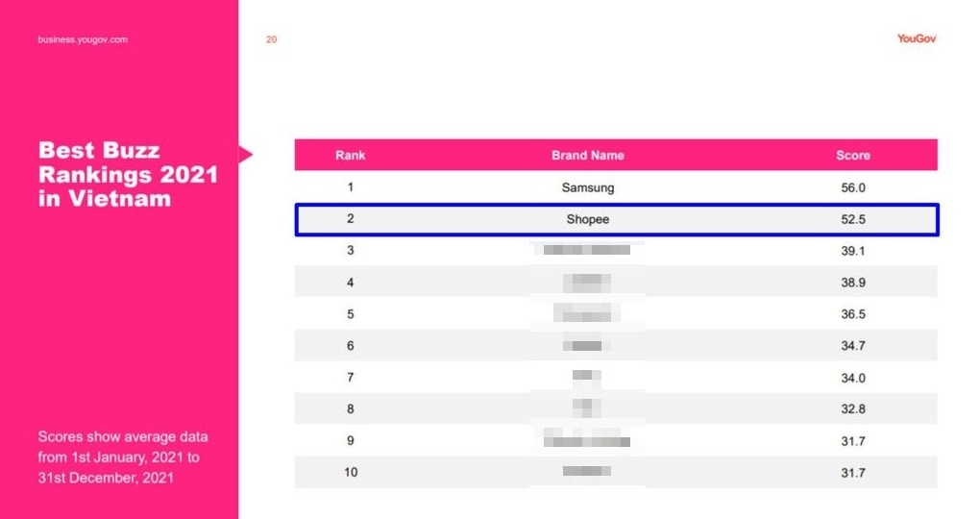Screen dimensions: 980x519
Task: Click Shopee's score of 52.5
Action: [852, 219]
